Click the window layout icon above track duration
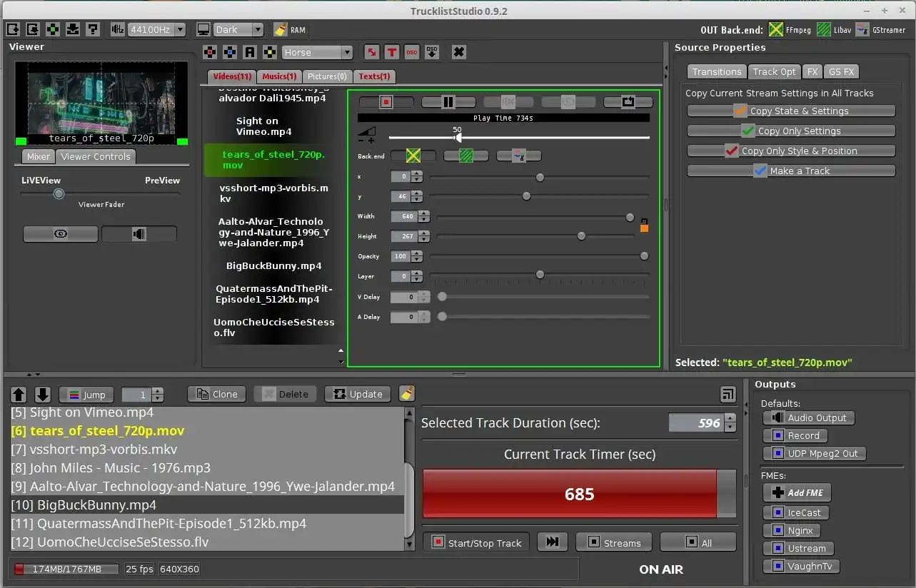The height and width of the screenshot is (588, 916). (x=728, y=394)
